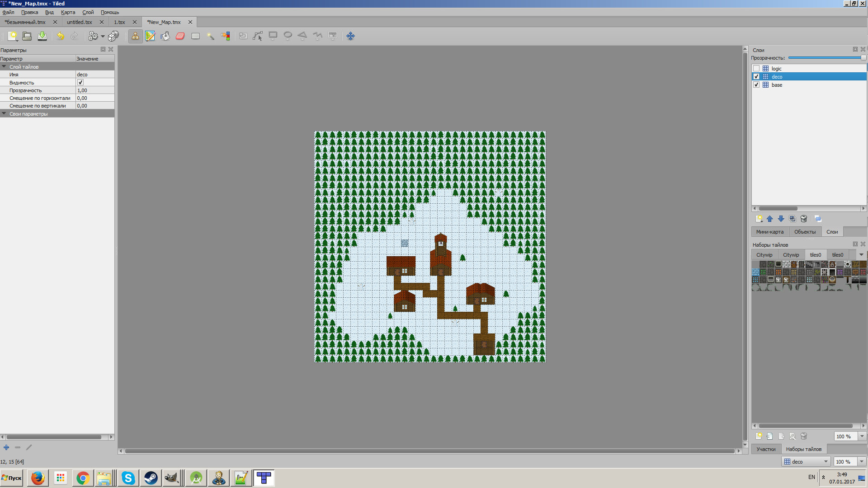Select the Bucket Fill tool
Image resolution: width=868 pixels, height=488 pixels.
[165, 36]
